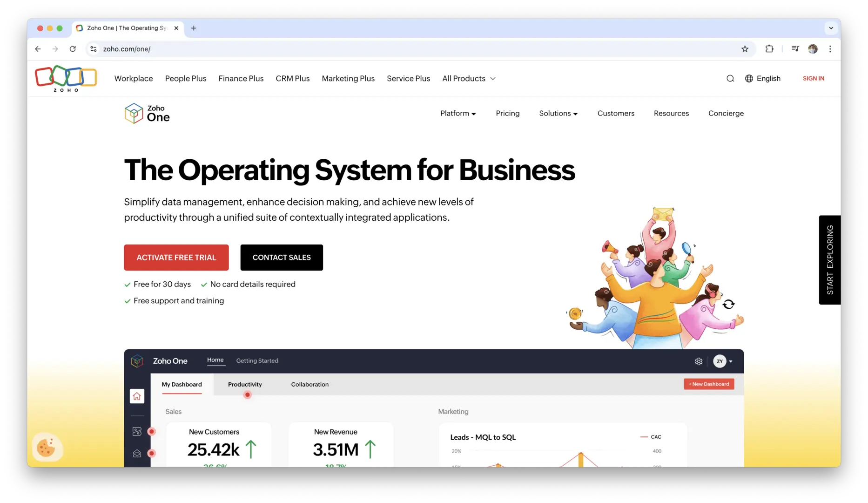Click the ZY profile avatar in dashboard

click(x=720, y=361)
